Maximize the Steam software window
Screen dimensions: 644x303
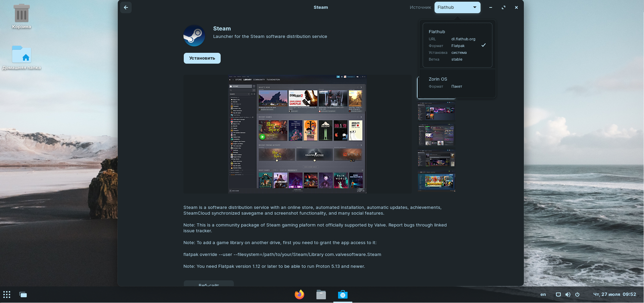503,7
